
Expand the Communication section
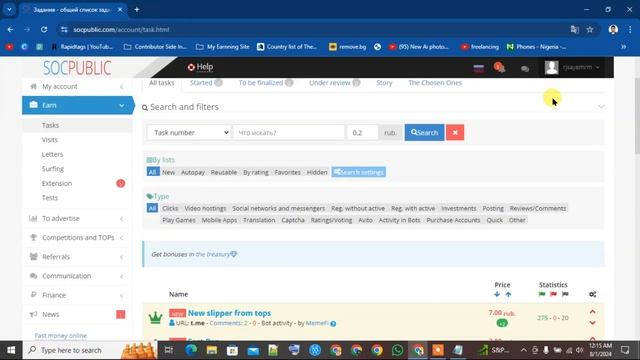coord(78,276)
